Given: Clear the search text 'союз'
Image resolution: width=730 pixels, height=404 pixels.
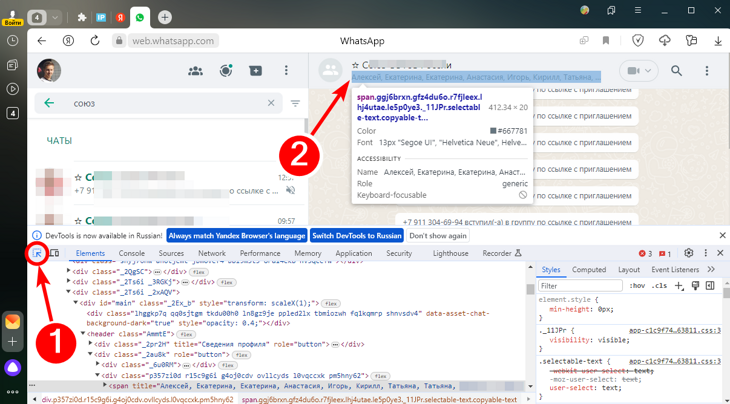Looking at the screenshot, I should 271,103.
